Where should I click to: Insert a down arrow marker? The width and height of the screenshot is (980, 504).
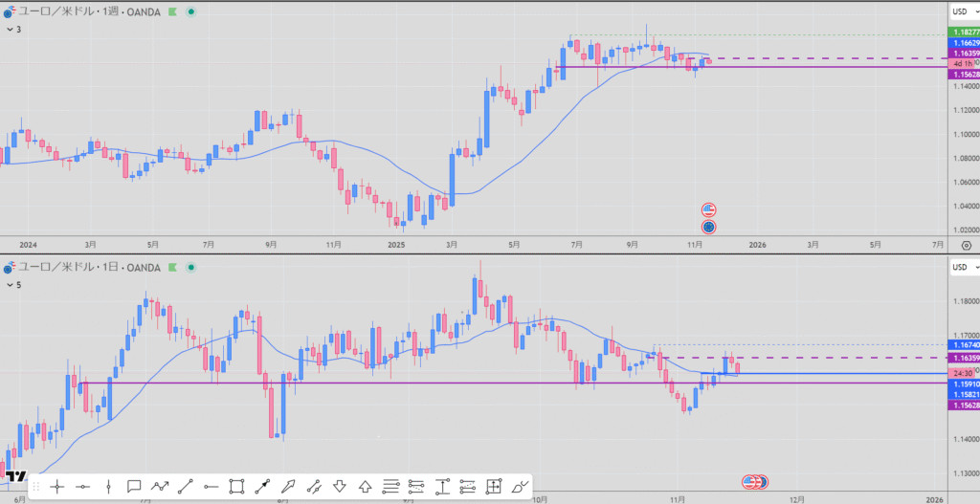(339, 487)
